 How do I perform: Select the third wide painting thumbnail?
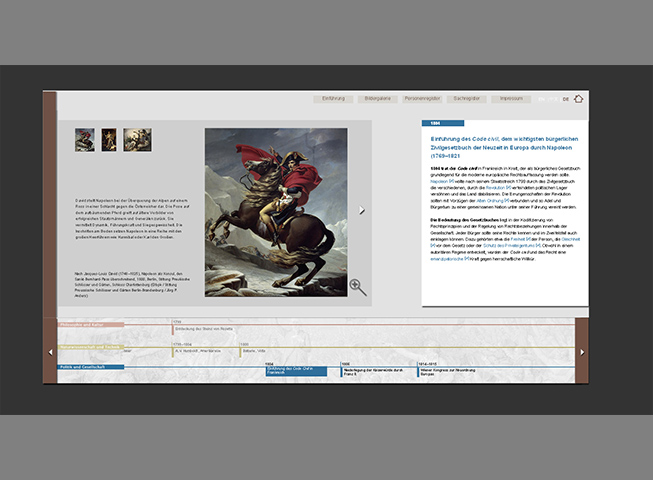(137, 140)
